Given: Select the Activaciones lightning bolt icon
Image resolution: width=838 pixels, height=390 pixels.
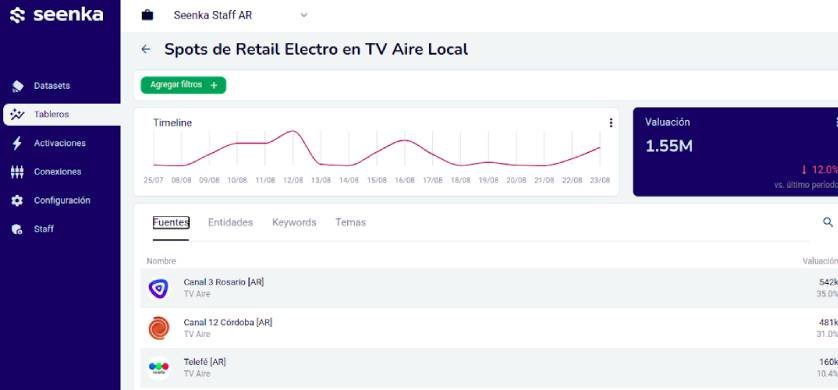Looking at the screenshot, I should (17, 143).
